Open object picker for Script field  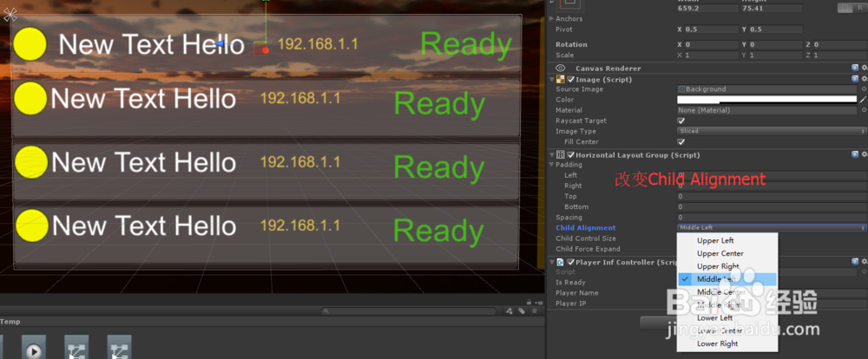coord(865,272)
